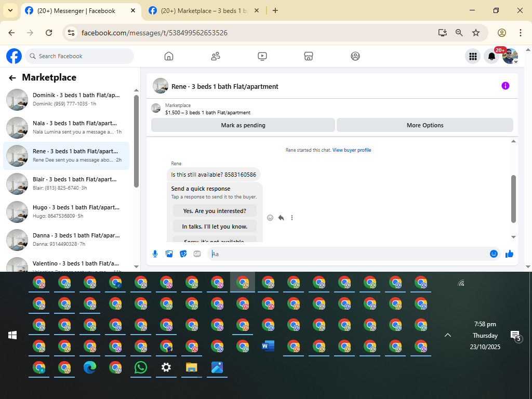
Task: Open the Facebook menu grid icon
Action: click(473, 56)
